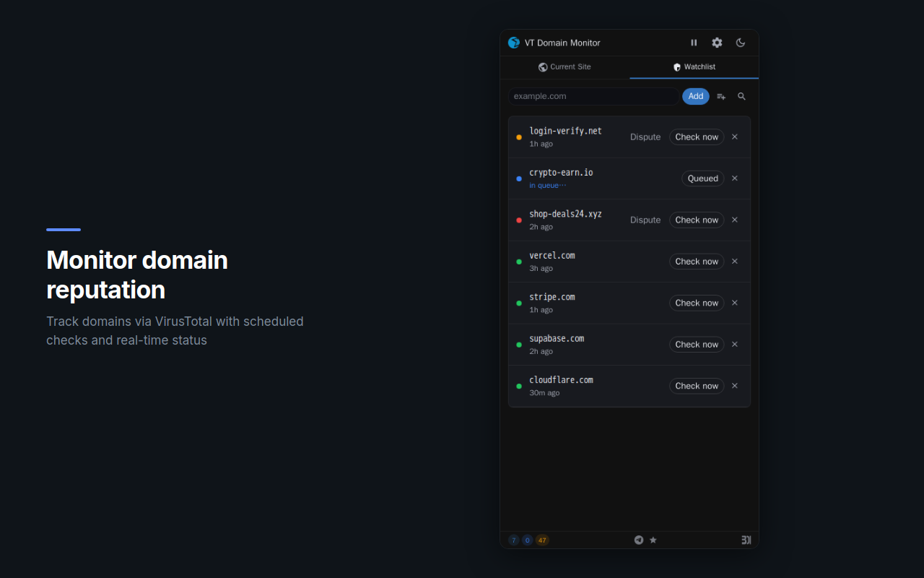
Task: Switch to the Watchlist tab
Action: pos(694,66)
